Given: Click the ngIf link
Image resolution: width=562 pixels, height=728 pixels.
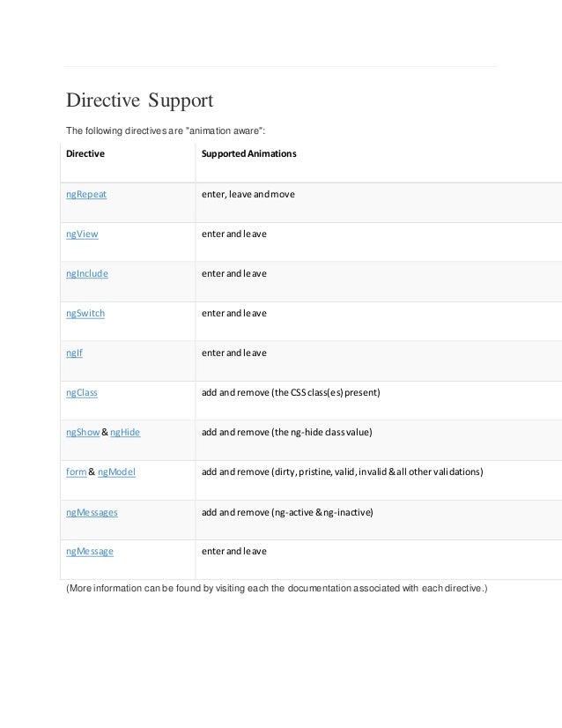Looking at the screenshot, I should coord(74,353).
